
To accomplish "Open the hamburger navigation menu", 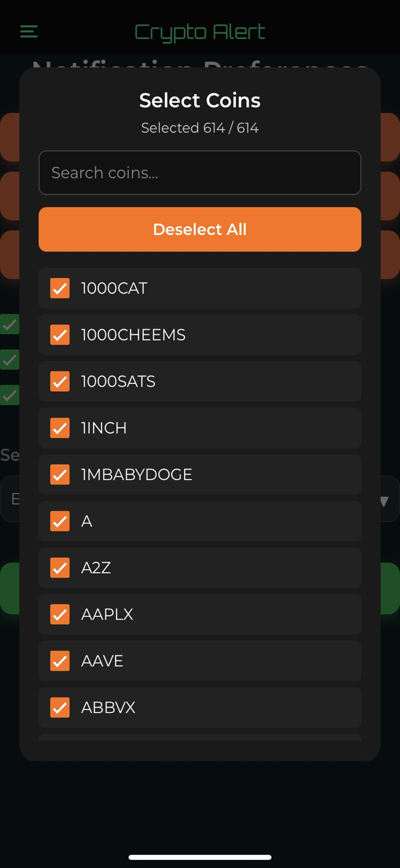I will (x=29, y=31).
